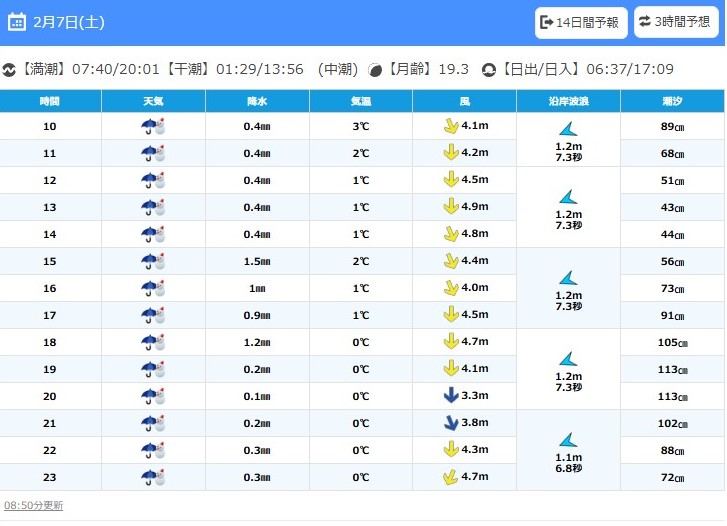The image size is (727, 526).
Task: Click the dark blue wind arrow at 21時
Action: click(451, 423)
